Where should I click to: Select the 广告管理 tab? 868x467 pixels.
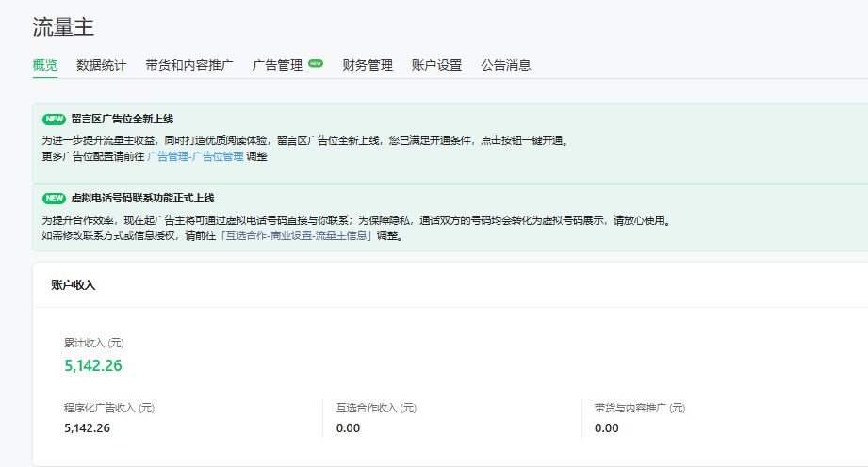277,66
